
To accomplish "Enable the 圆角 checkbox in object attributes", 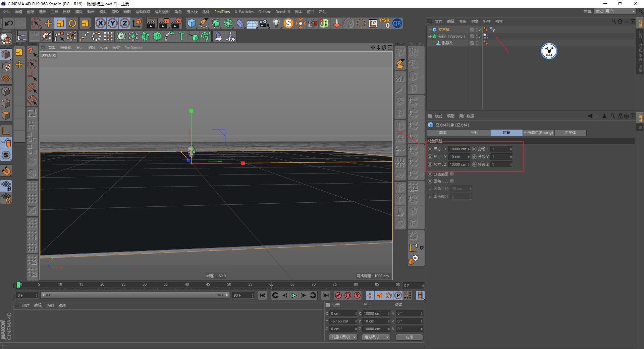I will pos(452,181).
